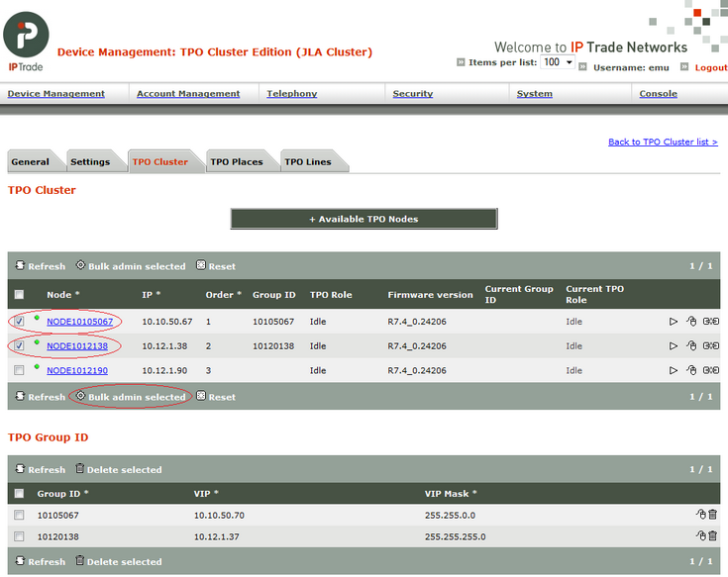Open the System menu

[535, 94]
